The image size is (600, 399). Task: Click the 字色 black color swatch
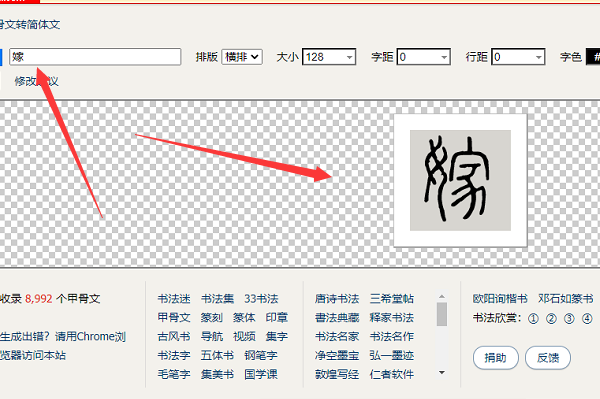pos(593,57)
